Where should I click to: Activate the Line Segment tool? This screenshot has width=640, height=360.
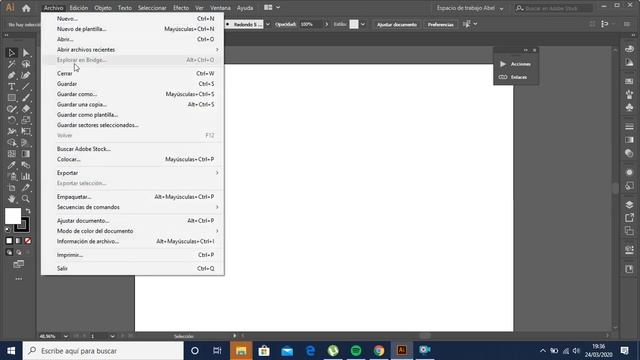click(x=26, y=87)
